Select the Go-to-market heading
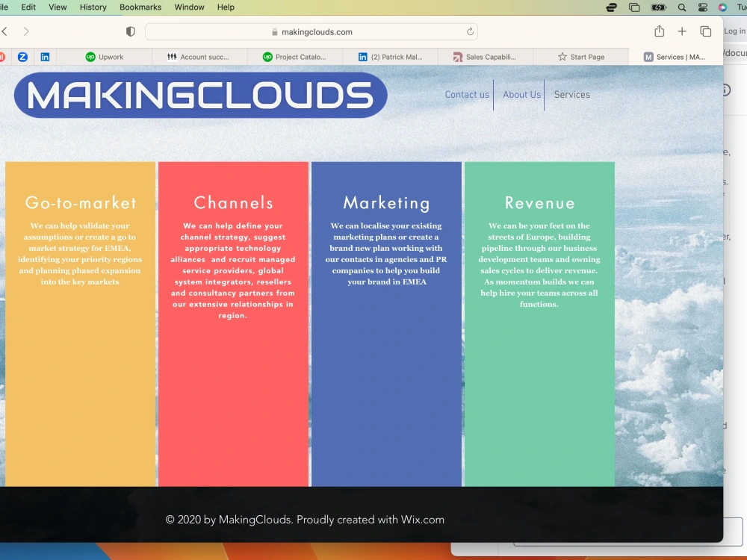 coord(81,203)
